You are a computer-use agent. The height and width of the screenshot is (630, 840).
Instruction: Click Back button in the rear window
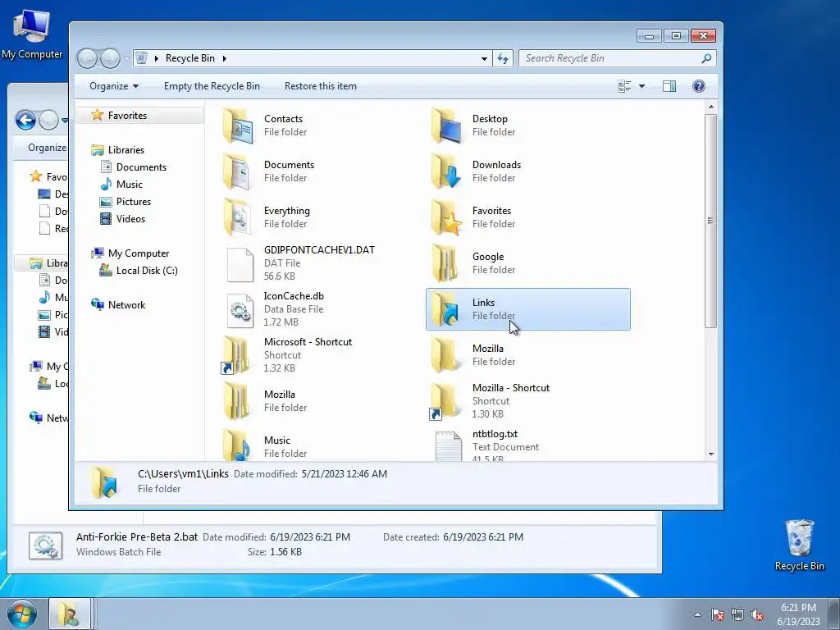[x=25, y=120]
